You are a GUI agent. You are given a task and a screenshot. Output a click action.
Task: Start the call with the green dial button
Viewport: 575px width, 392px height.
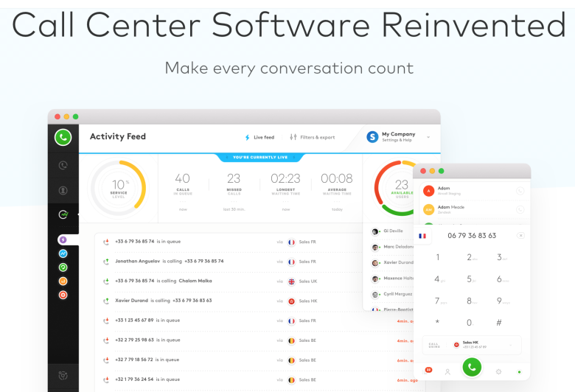point(472,367)
